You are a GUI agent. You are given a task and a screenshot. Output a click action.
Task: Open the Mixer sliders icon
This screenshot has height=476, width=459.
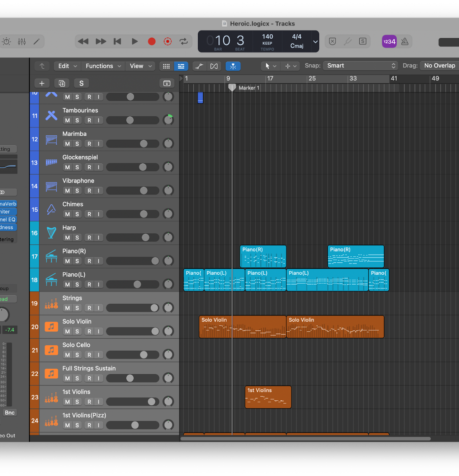pyautogui.click(x=22, y=42)
